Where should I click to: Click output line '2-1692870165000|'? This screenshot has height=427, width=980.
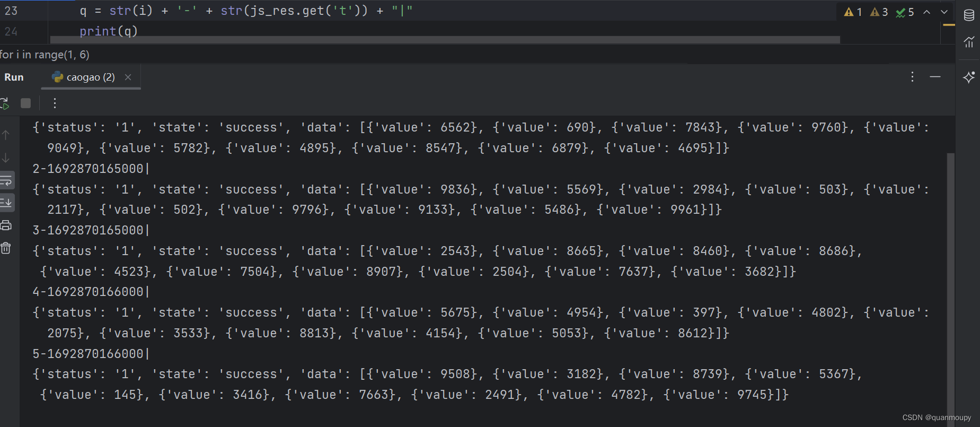[91, 169]
